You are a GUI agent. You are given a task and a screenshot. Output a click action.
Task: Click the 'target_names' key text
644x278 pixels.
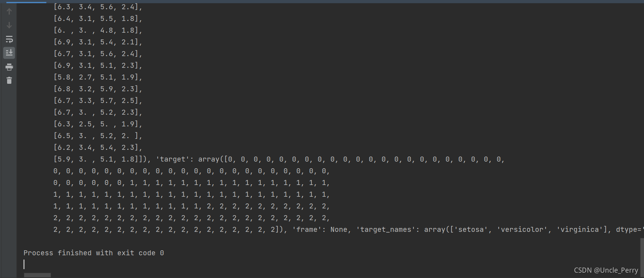pos(385,229)
